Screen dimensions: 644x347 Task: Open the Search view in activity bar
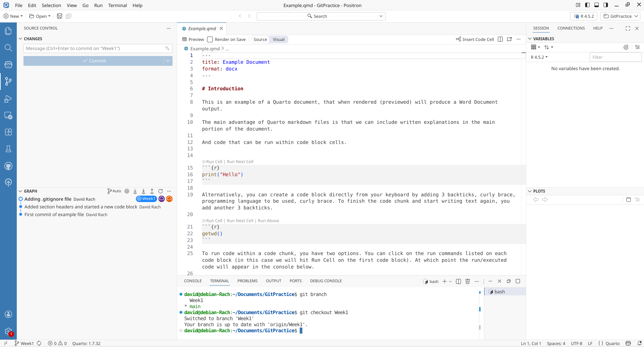(x=8, y=48)
